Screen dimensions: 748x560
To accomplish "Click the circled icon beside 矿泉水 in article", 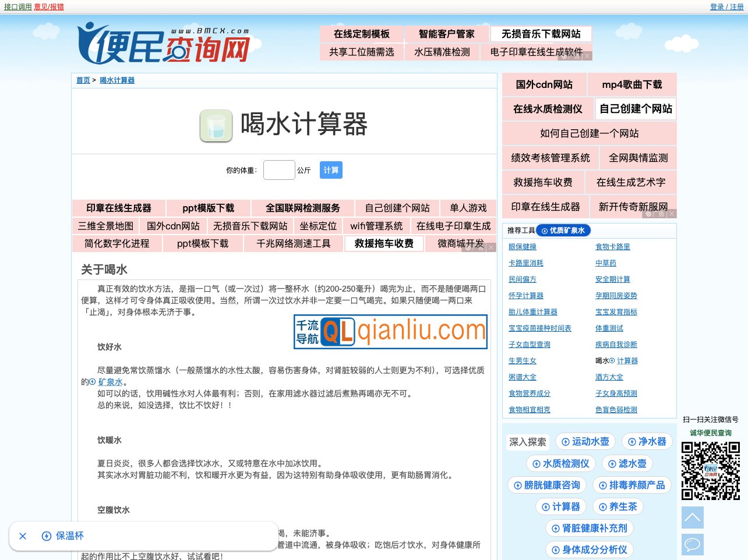I will (92, 382).
